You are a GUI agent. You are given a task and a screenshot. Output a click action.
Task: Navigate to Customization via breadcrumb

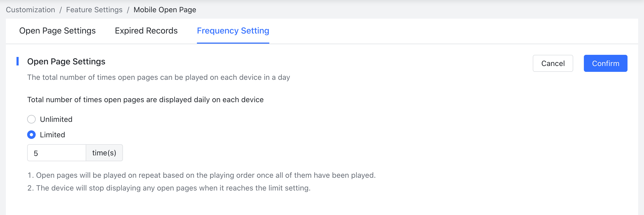pos(30,9)
